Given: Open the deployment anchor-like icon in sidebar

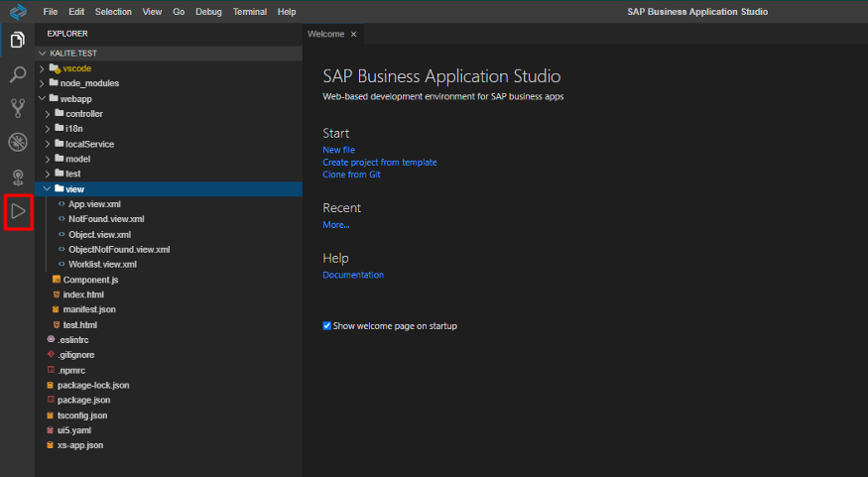Looking at the screenshot, I should (18, 178).
